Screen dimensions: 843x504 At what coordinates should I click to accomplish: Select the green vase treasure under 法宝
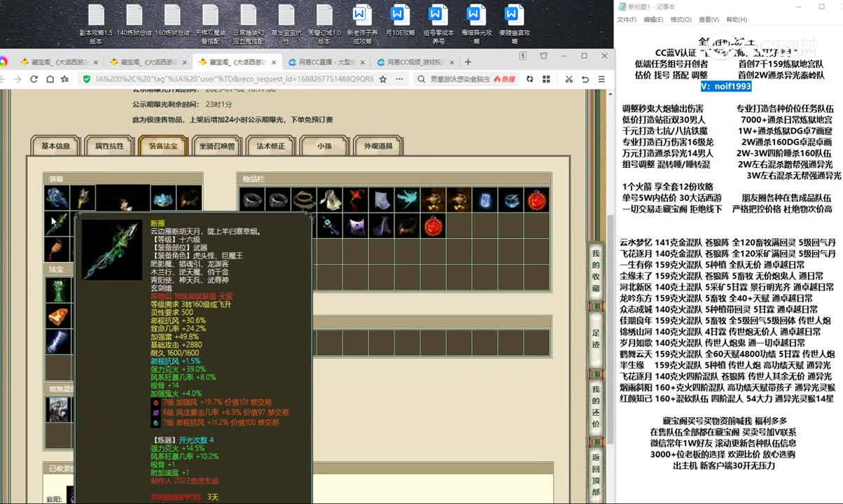click(x=57, y=289)
